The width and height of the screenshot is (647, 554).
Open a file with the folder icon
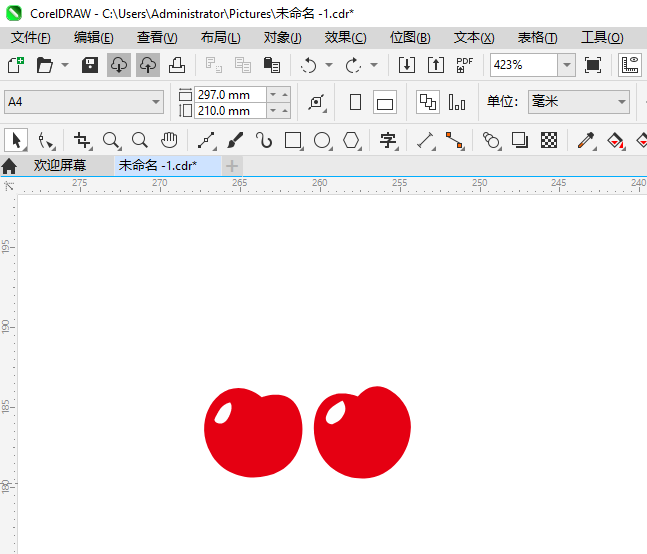pyautogui.click(x=45, y=65)
